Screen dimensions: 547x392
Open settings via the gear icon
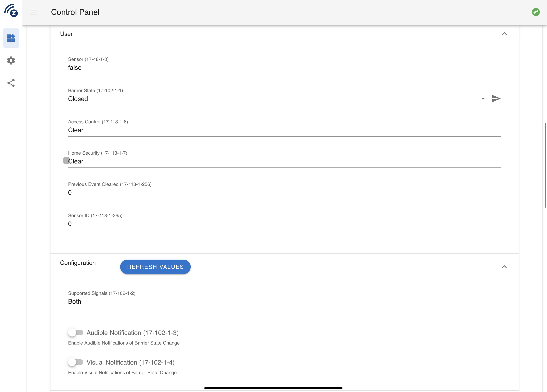tap(11, 60)
